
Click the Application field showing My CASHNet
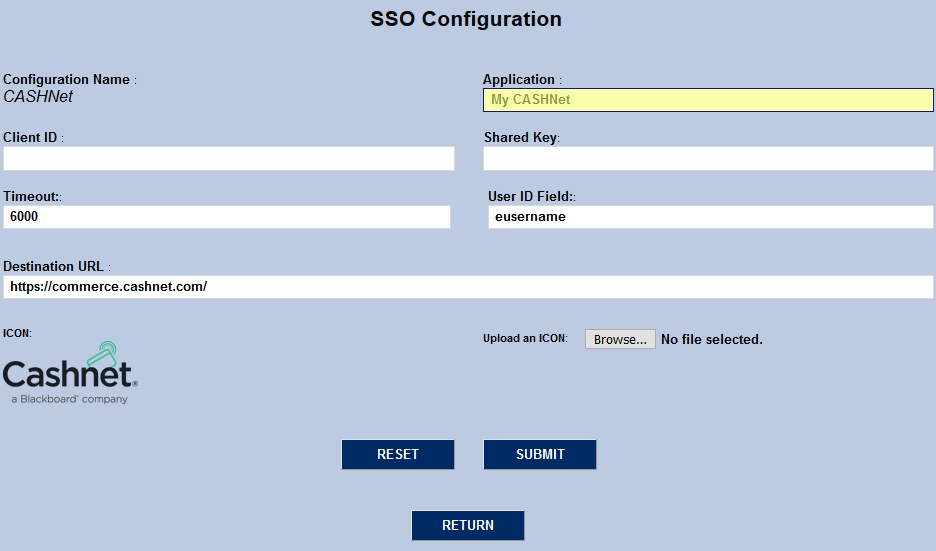pyautogui.click(x=708, y=100)
